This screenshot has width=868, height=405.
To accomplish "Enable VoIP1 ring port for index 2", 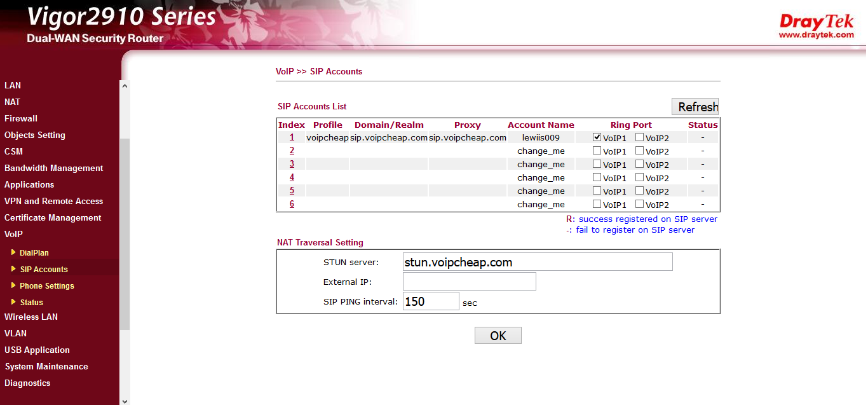I will (x=597, y=151).
